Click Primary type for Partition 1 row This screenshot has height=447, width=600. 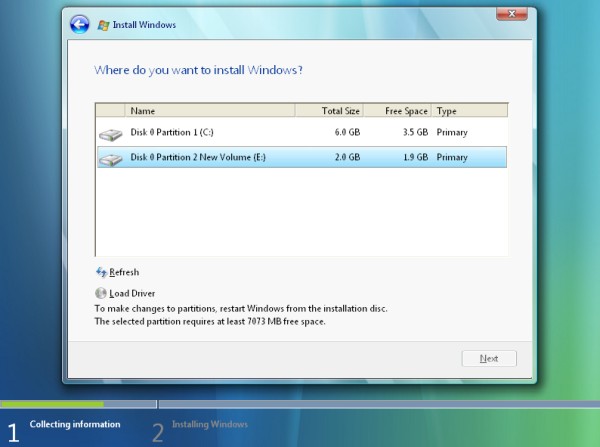[452, 132]
